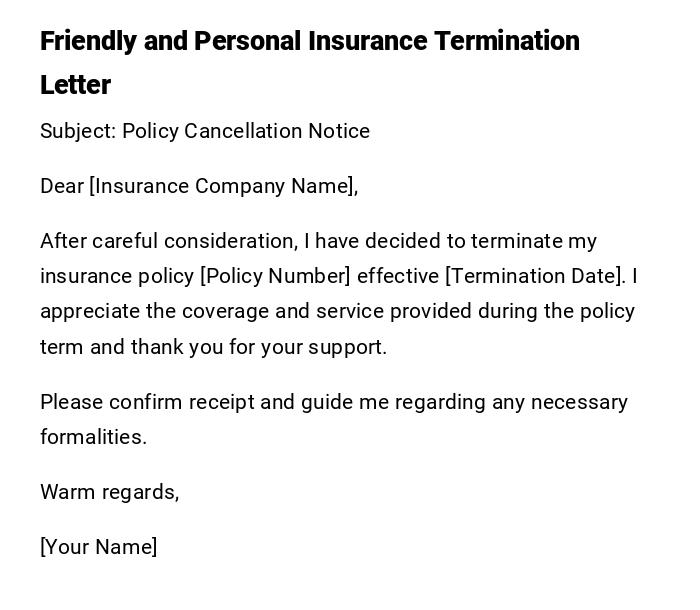
Task: Click the word "formalities." ending the paragraph
Action: (93, 437)
